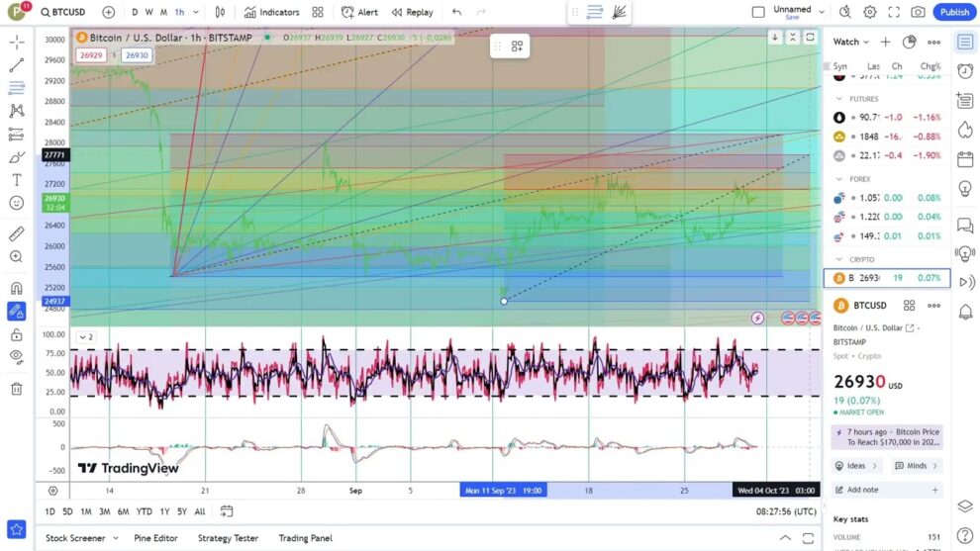This screenshot has width=980, height=551.
Task: Hide all drawings with eye icon
Action: 17,356
